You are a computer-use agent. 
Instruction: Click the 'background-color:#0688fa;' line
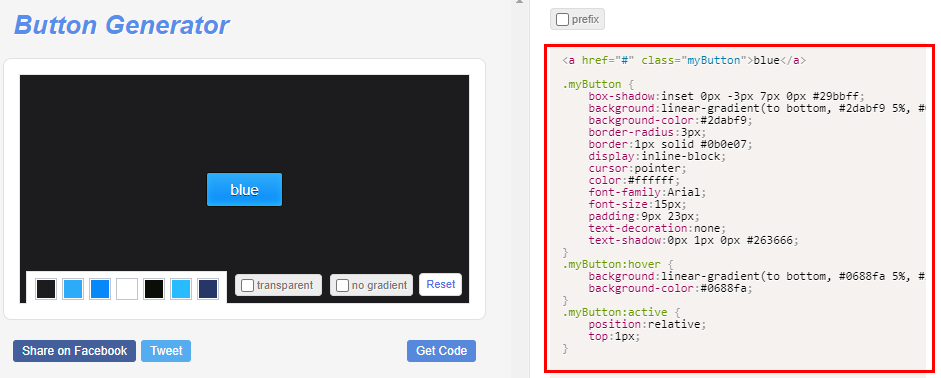670,289
